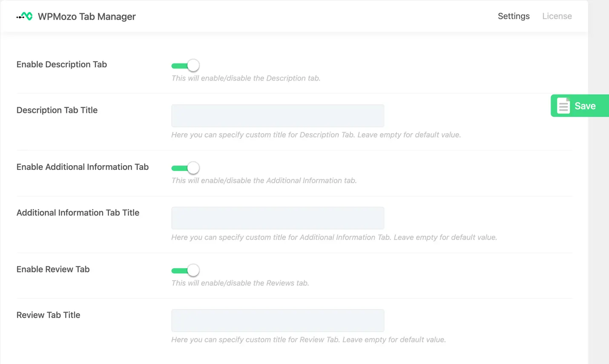Viewport: 609px width, 364px height.
Task: Click the Reviews tab enable/disable hint text
Action: pyautogui.click(x=240, y=283)
